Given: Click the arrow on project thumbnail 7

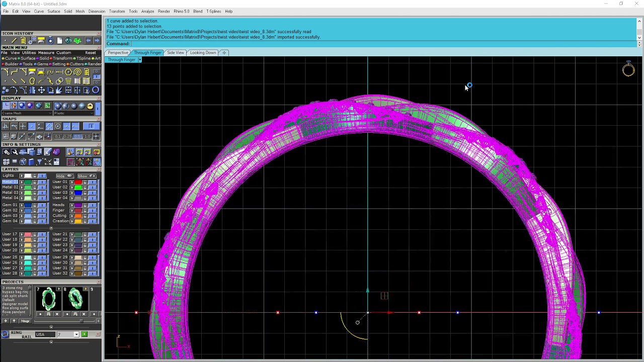Looking at the screenshot, I should (x=59, y=289).
